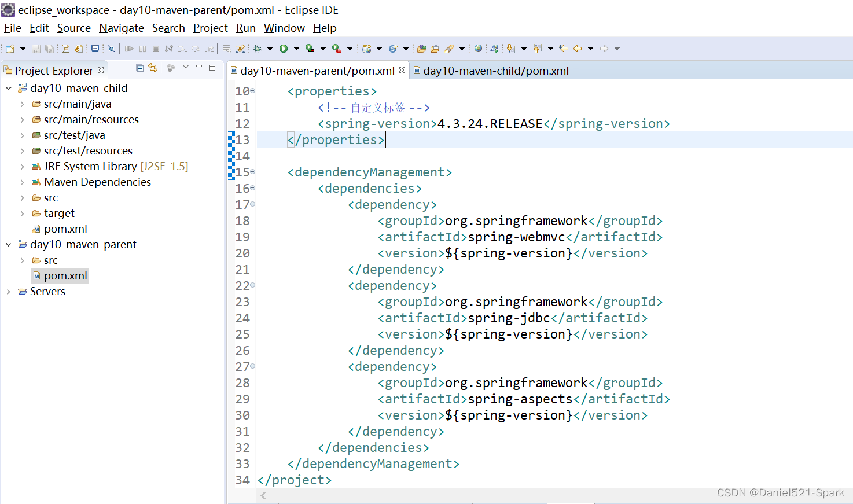
Task: Open the New wizard dropdown arrow
Action: [x=23, y=49]
